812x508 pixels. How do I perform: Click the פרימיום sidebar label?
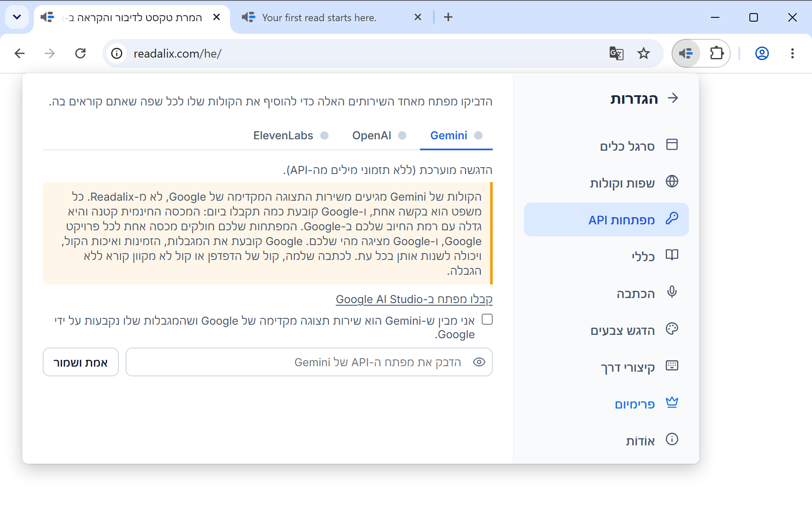point(634,404)
